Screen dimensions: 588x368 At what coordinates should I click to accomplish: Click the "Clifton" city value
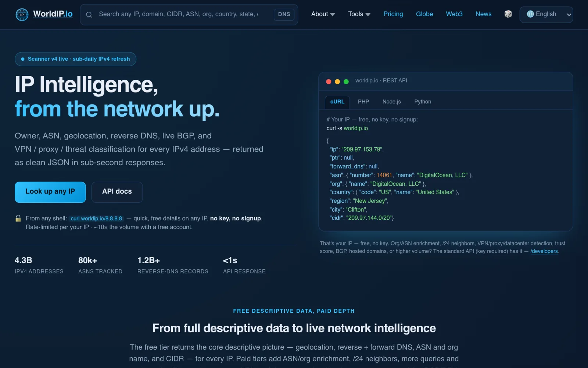tap(355, 210)
